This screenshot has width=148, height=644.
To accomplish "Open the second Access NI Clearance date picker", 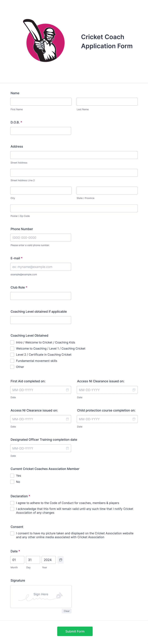I will point(67,419).
